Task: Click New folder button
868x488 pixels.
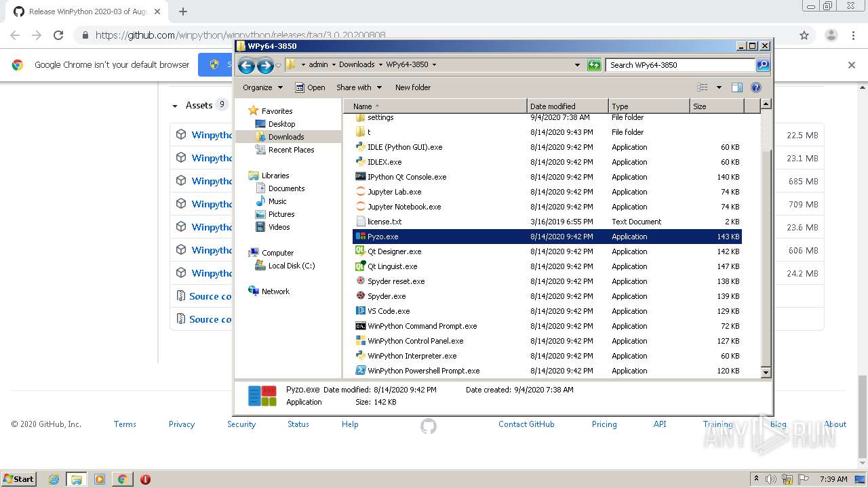Action: (x=413, y=87)
